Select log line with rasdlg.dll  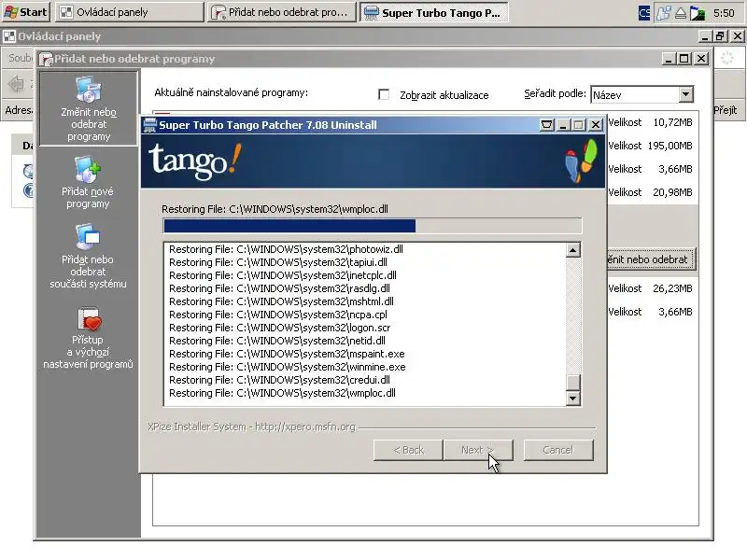pos(279,288)
